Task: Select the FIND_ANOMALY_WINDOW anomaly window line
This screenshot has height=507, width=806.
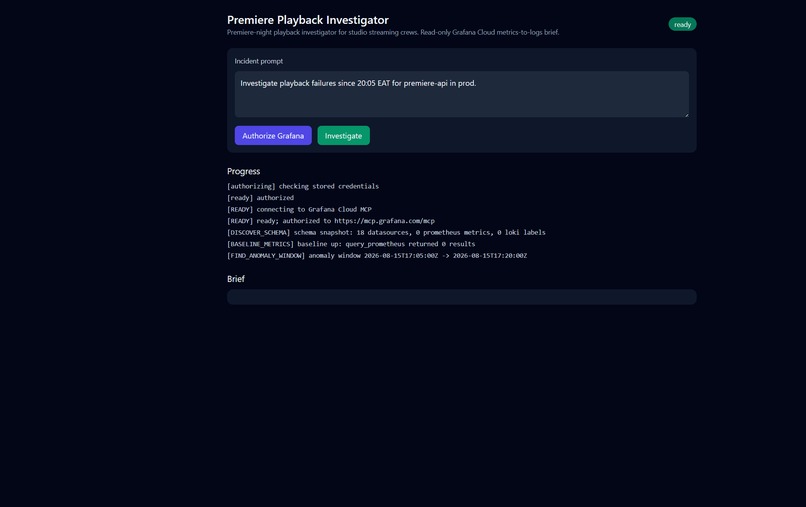Action: click(377, 256)
